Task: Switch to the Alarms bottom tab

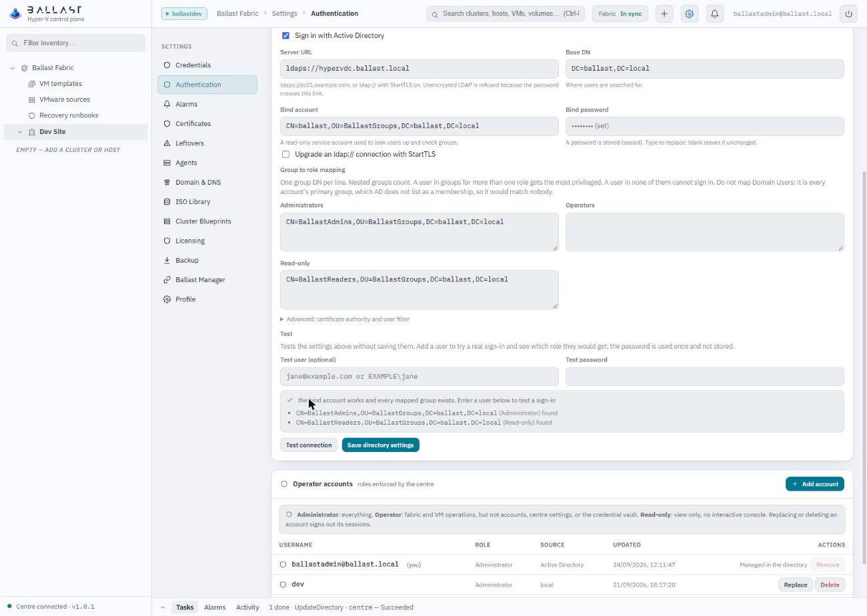Action: 215,607
